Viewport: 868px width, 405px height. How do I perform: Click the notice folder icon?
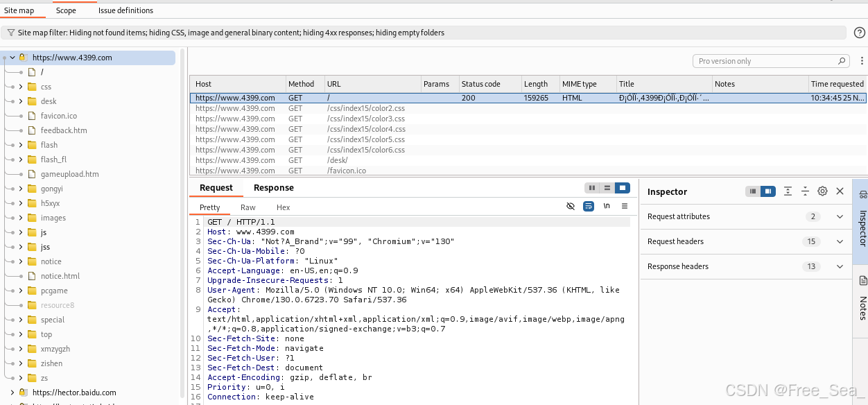click(31, 261)
